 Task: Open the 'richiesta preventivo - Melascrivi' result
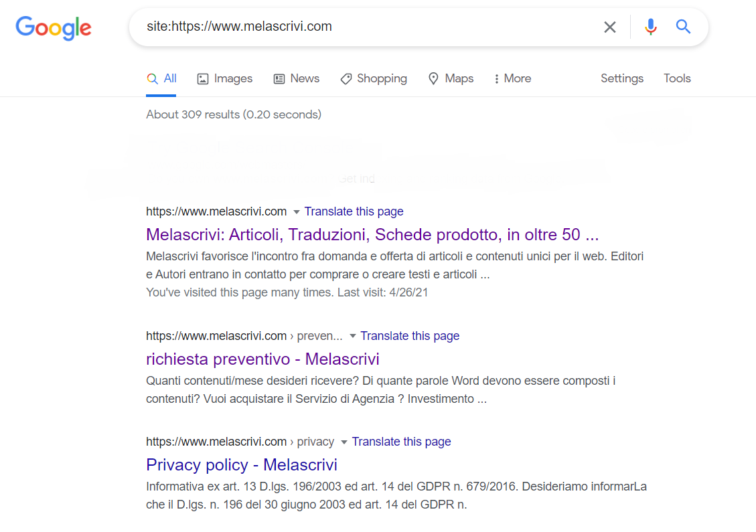point(262,359)
